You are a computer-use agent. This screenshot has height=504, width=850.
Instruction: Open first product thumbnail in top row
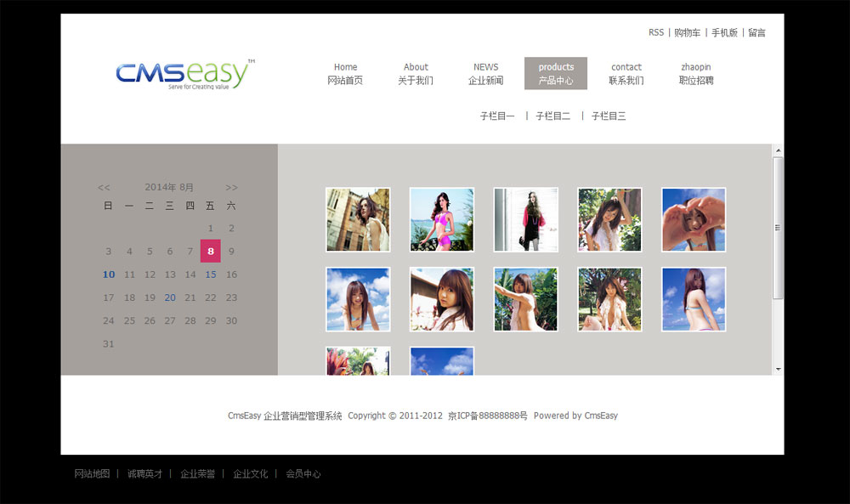point(358,220)
